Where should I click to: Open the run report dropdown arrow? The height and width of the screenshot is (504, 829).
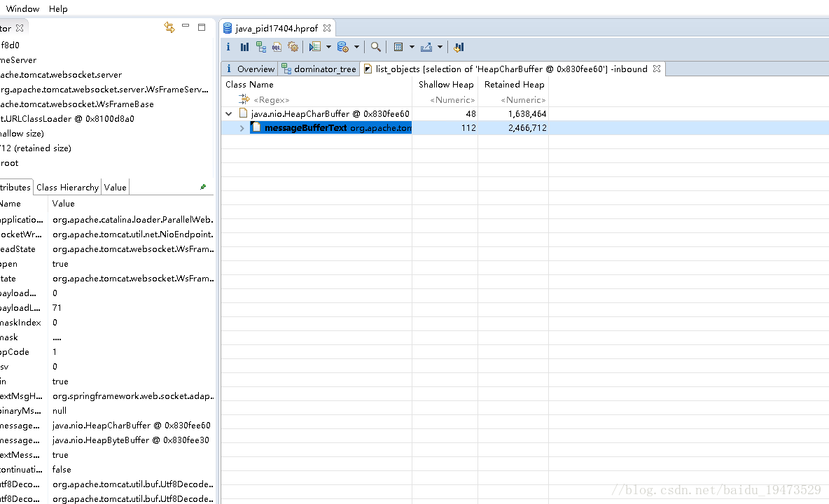[328, 47]
